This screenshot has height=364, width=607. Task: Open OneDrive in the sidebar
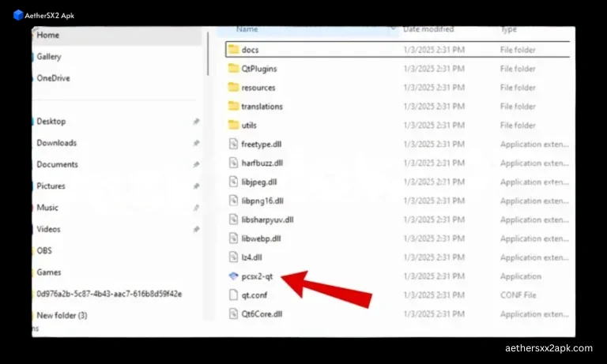54,78
